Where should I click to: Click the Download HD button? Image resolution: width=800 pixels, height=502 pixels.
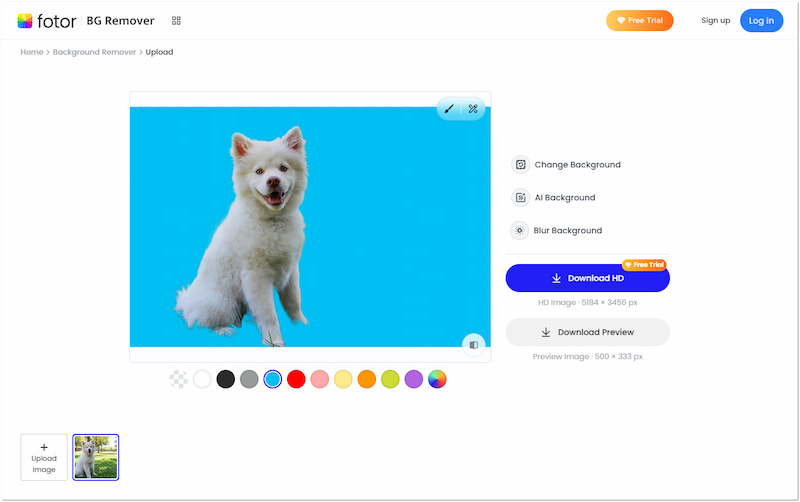587,278
